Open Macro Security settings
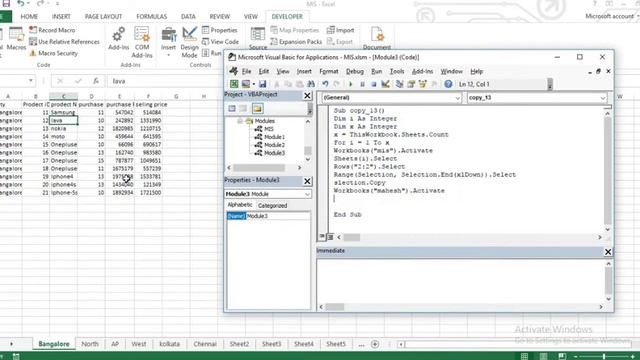Viewport: 640px width, 360px height. click(x=53, y=53)
